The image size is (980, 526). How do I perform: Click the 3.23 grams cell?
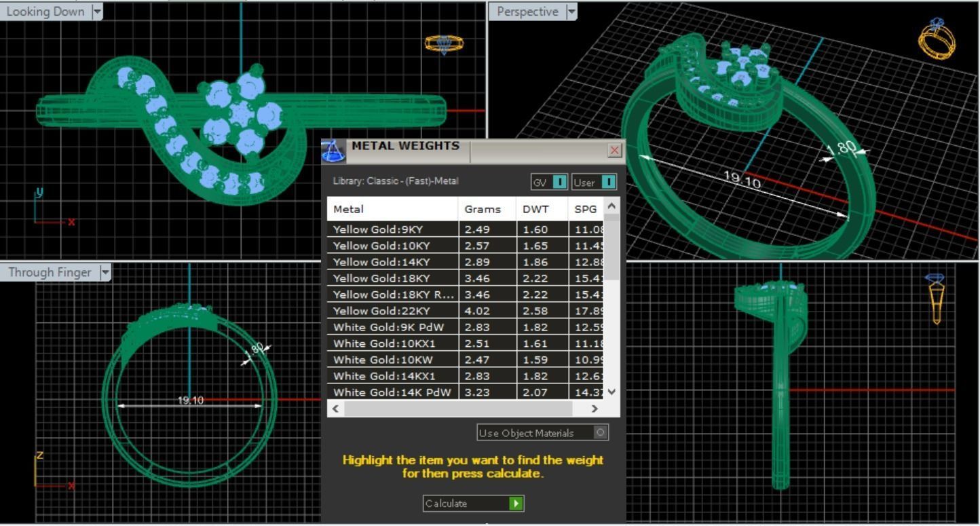pos(487,392)
